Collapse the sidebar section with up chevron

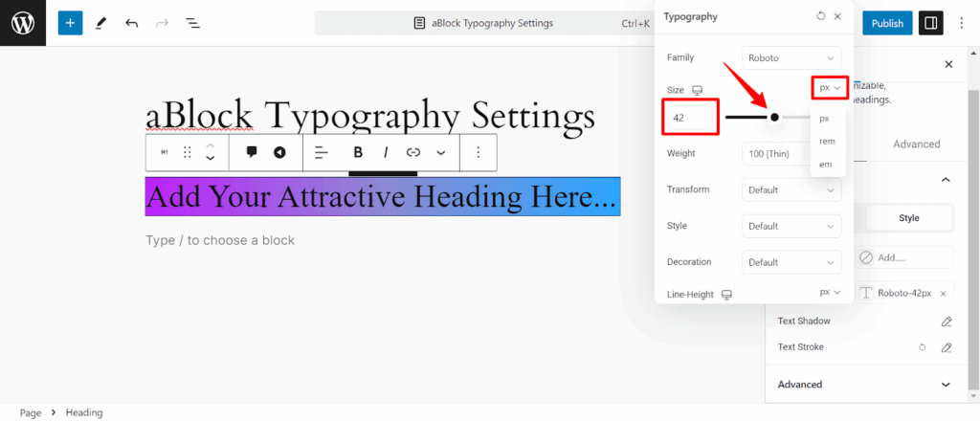point(946,180)
